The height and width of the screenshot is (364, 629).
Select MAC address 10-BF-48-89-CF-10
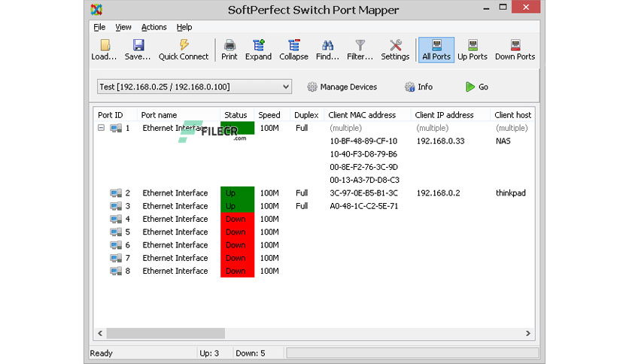pos(363,141)
